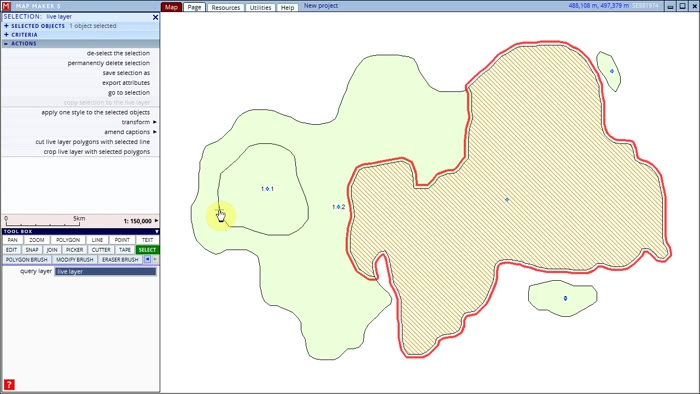Viewport: 700px width, 394px height.
Task: Open the Utilities tab
Action: pyautogui.click(x=260, y=8)
